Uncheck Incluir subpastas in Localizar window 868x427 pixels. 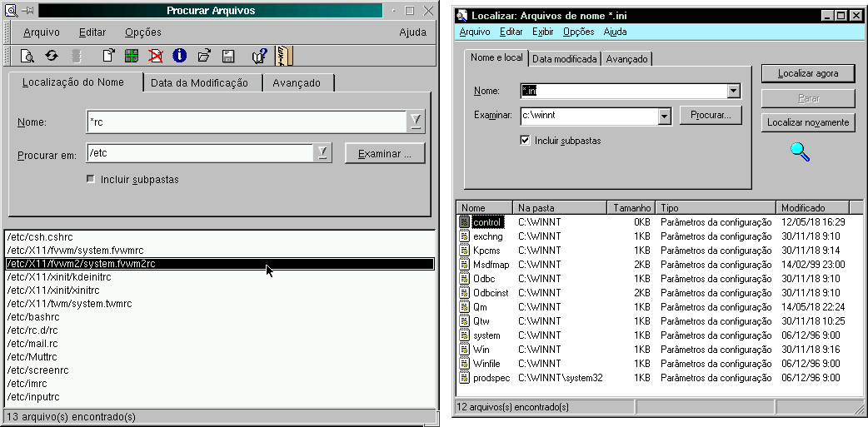pyautogui.click(x=525, y=141)
